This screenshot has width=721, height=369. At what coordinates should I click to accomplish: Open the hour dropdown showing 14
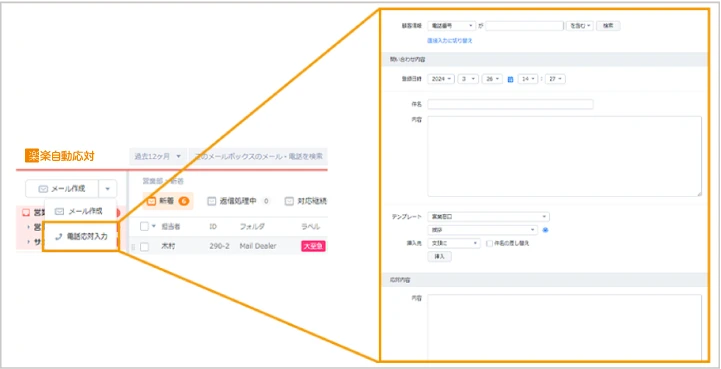point(528,79)
